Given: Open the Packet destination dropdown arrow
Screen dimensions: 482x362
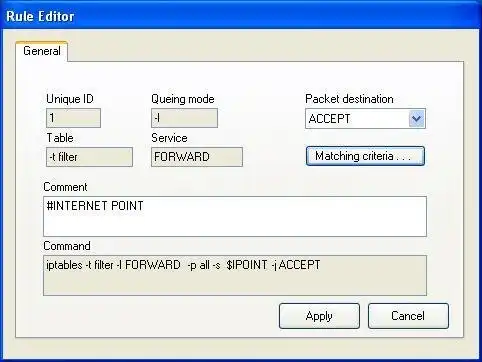Looking at the screenshot, I should point(417,119).
